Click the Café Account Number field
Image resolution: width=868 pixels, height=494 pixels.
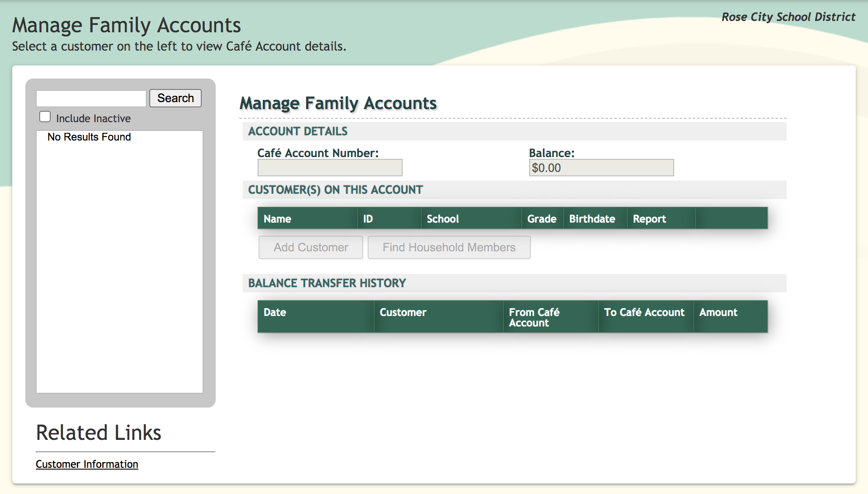click(x=330, y=168)
